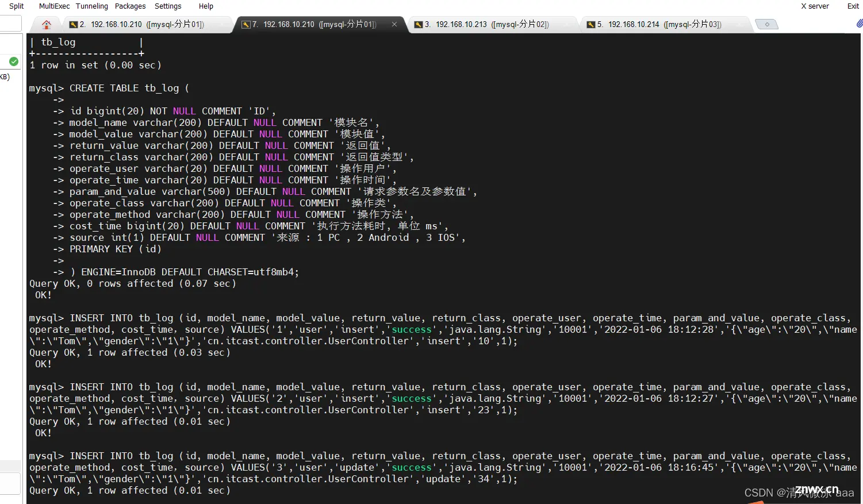Image resolution: width=863 pixels, height=504 pixels.
Task: Open the Packages toolbar item
Action: tap(131, 6)
